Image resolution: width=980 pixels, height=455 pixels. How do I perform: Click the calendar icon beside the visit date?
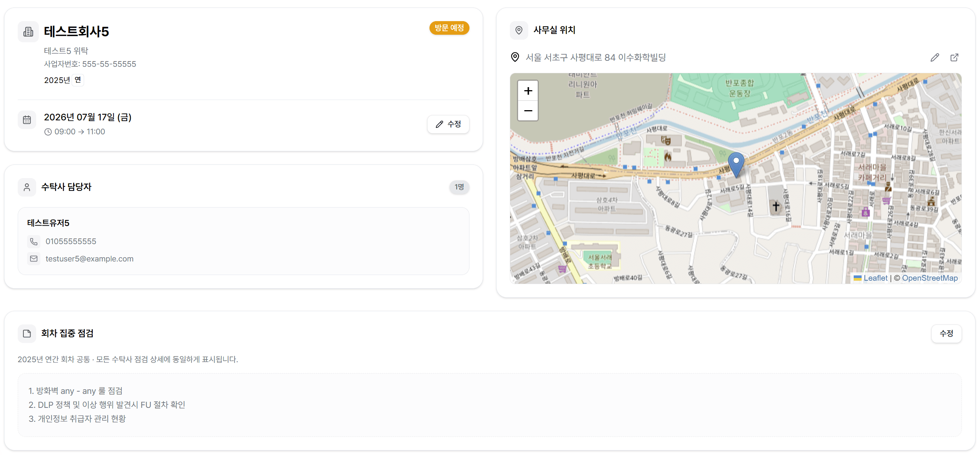(27, 120)
